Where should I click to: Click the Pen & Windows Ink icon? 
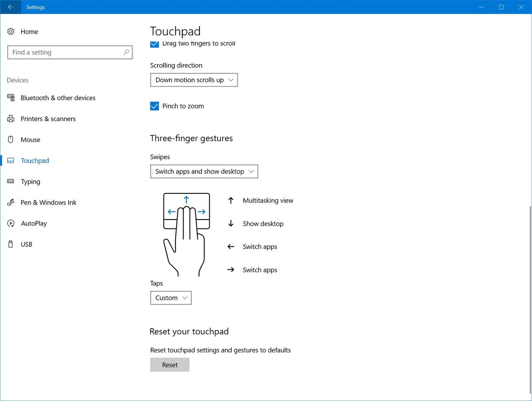pos(11,202)
